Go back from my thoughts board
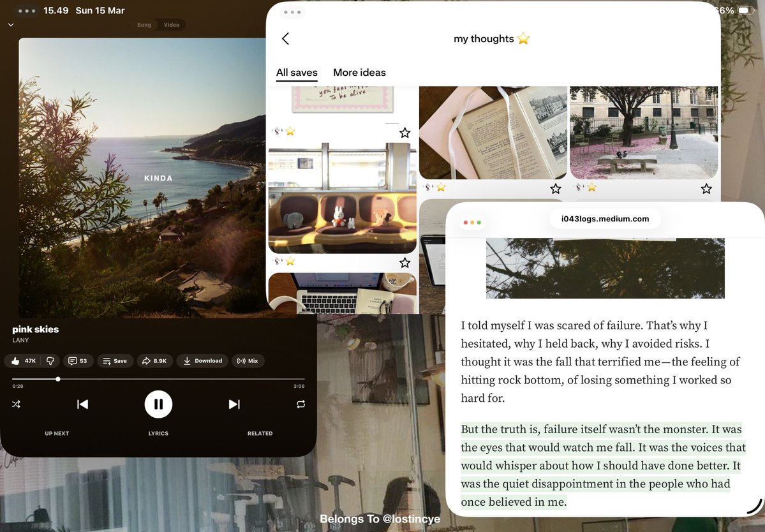Image resolution: width=765 pixels, height=532 pixels. (285, 38)
